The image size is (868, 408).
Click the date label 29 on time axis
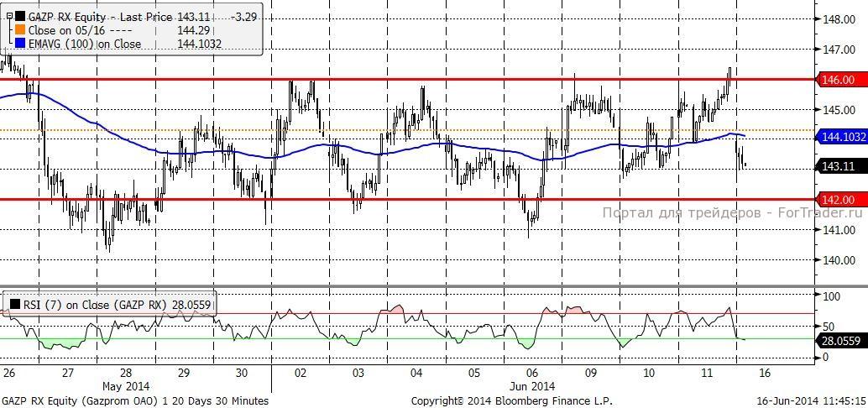[184, 373]
